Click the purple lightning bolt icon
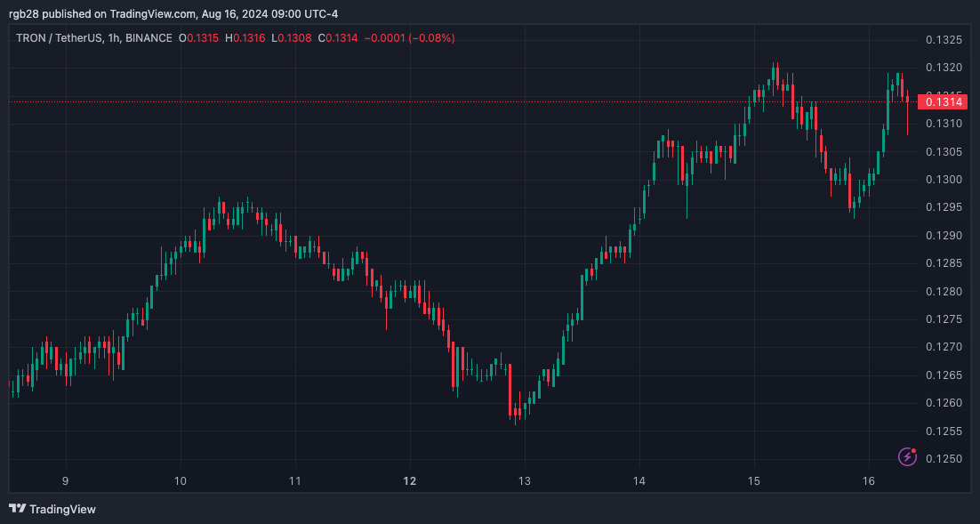 [x=907, y=456]
